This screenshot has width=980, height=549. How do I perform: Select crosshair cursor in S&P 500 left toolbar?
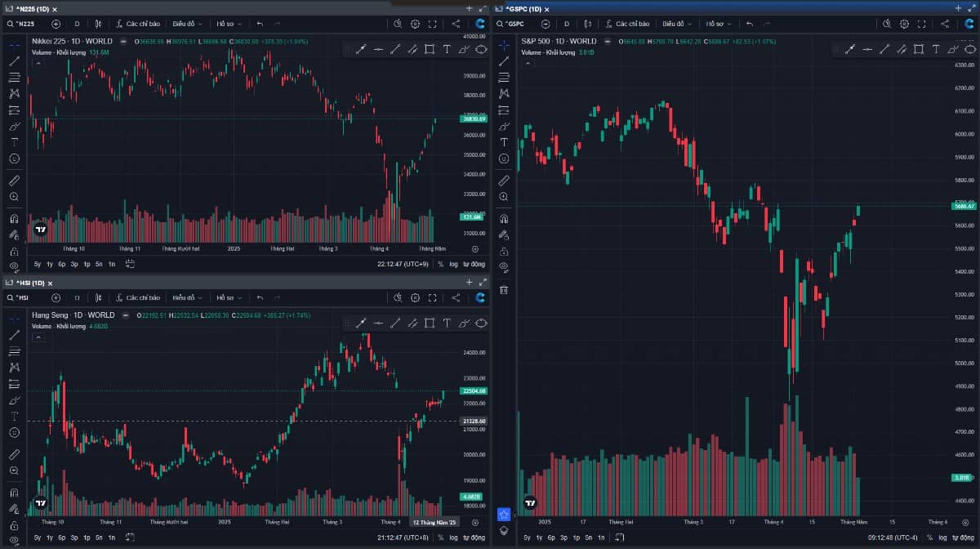pos(504,44)
